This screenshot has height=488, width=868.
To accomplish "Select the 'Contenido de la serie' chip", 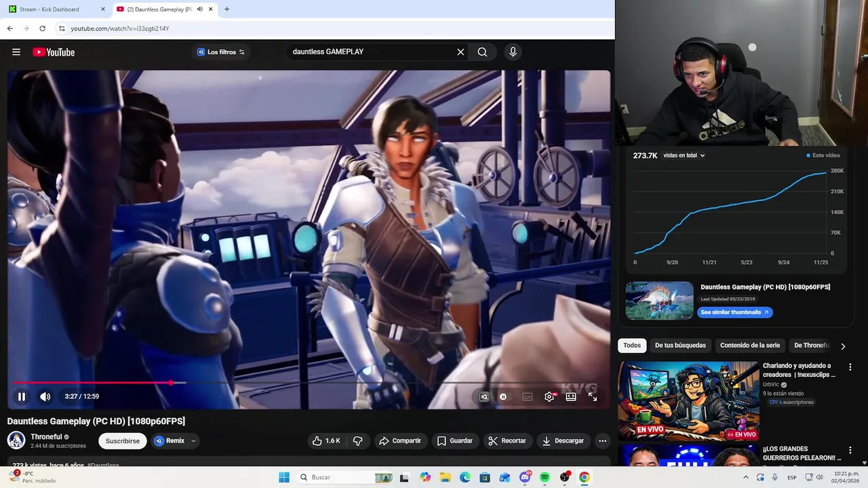I will pos(750,346).
